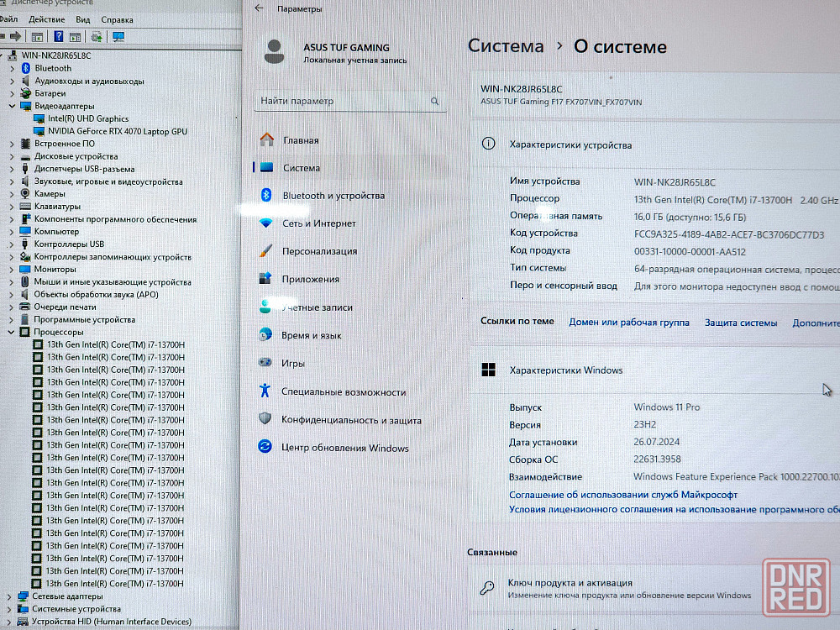Expand the Встроенное ПО category
Image resolution: width=840 pixels, height=630 pixels.
coord(12,144)
